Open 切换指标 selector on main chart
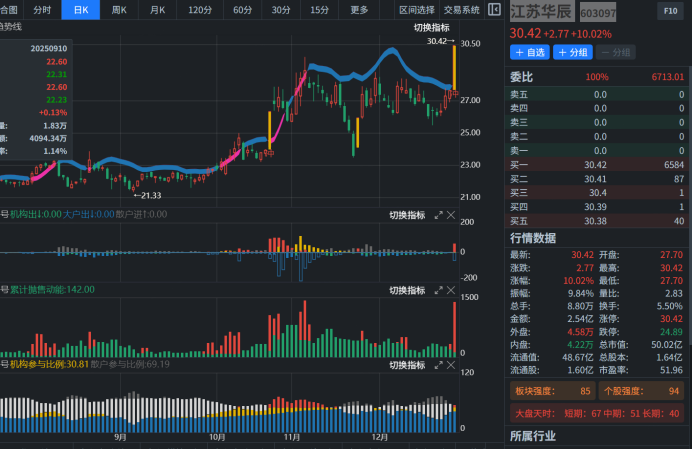Screen dimensions: 692x450 [x=432, y=27]
